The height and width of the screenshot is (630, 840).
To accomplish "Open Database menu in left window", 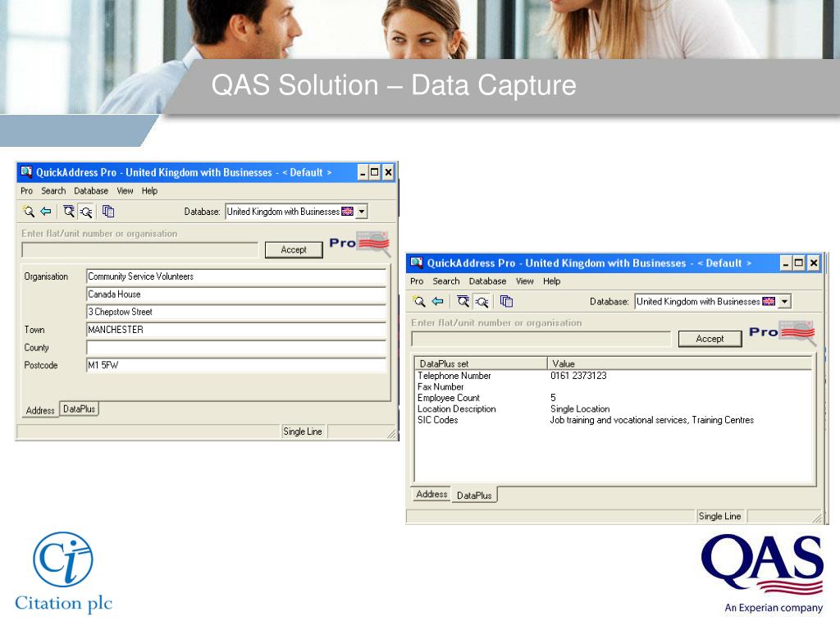I will coord(91,190).
